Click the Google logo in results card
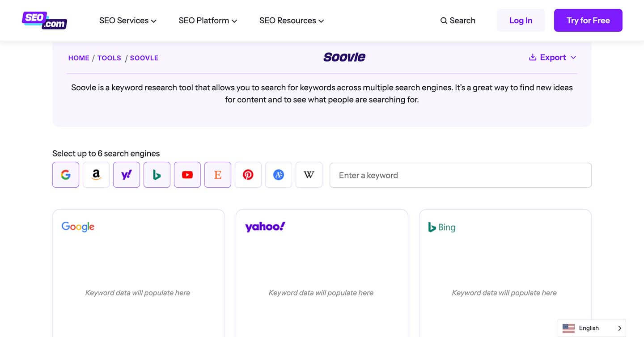Viewport: 644px width, 337px height. (x=78, y=227)
